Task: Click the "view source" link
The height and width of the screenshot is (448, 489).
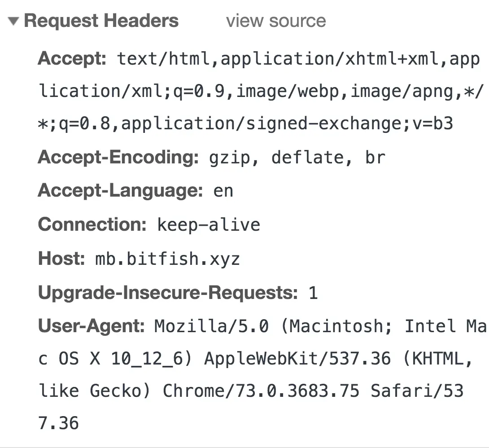Action: 276,21
